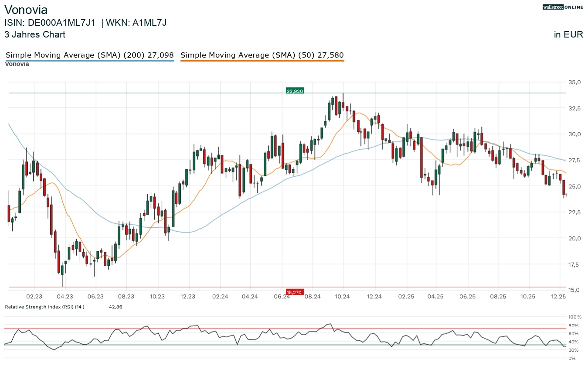Select the 12.25 date on the x-axis
Viewport: 588px width, 370px height.
tap(558, 297)
